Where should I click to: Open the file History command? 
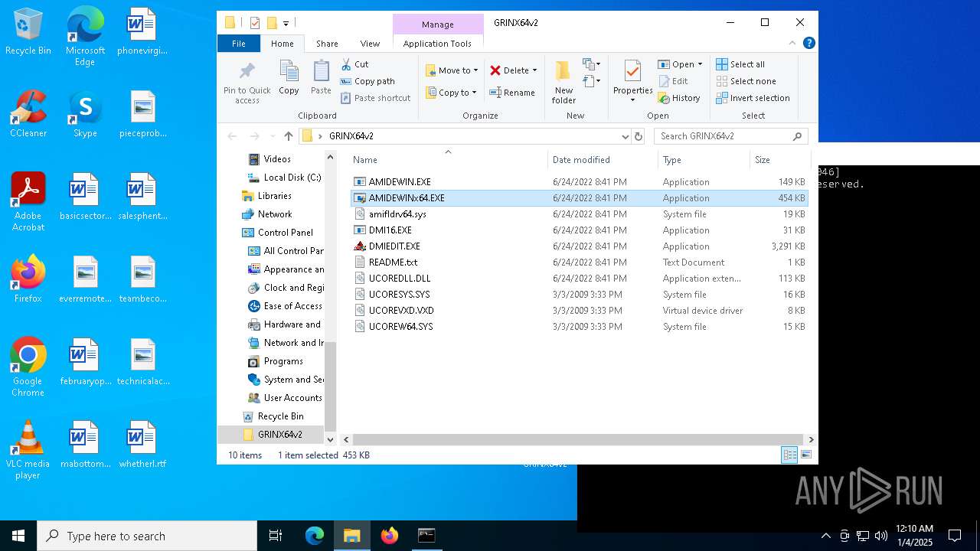click(x=678, y=98)
